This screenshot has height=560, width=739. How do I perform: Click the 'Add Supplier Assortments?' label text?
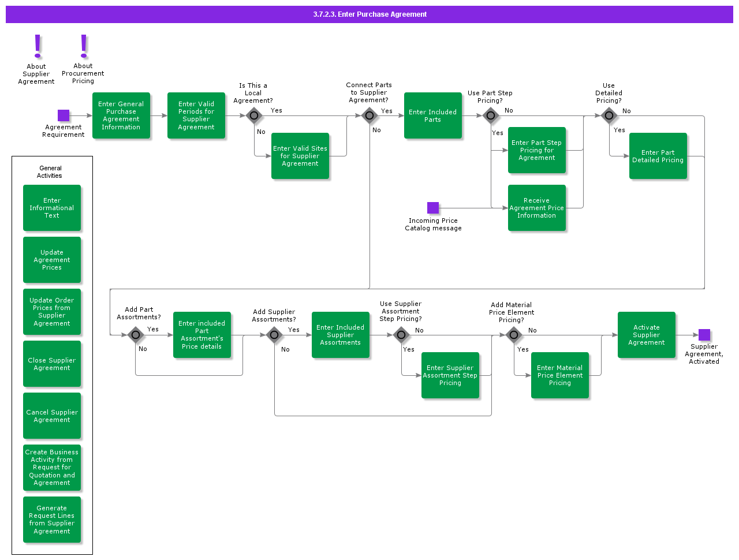[x=274, y=316]
